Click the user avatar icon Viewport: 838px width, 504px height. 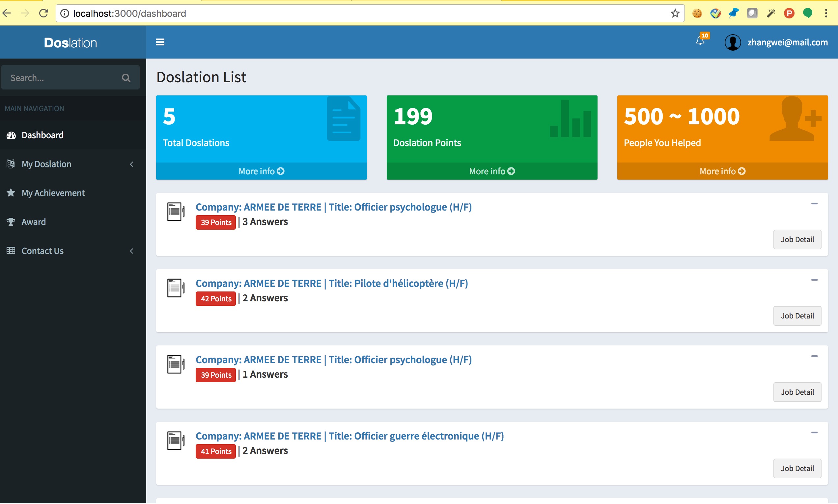[x=732, y=42]
